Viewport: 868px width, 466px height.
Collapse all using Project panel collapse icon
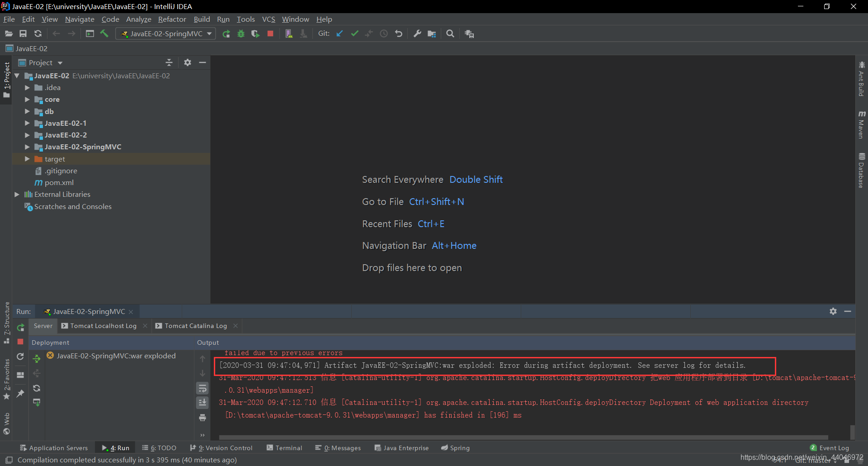pos(169,62)
